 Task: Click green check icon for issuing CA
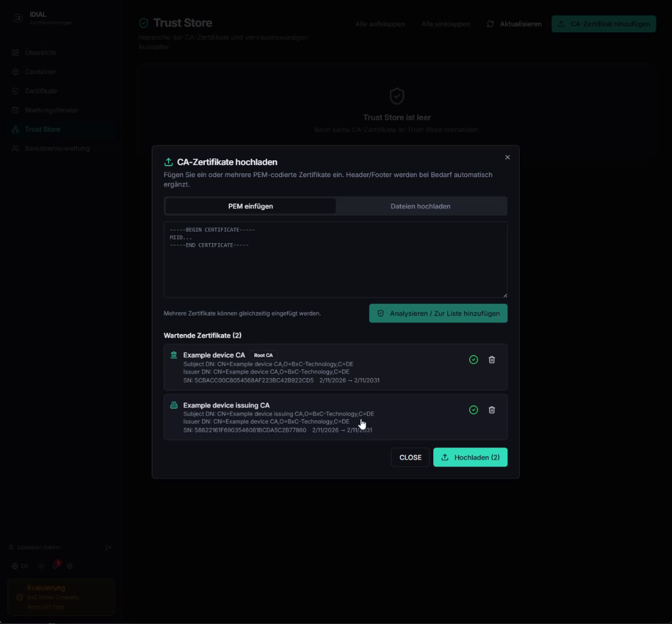click(473, 410)
